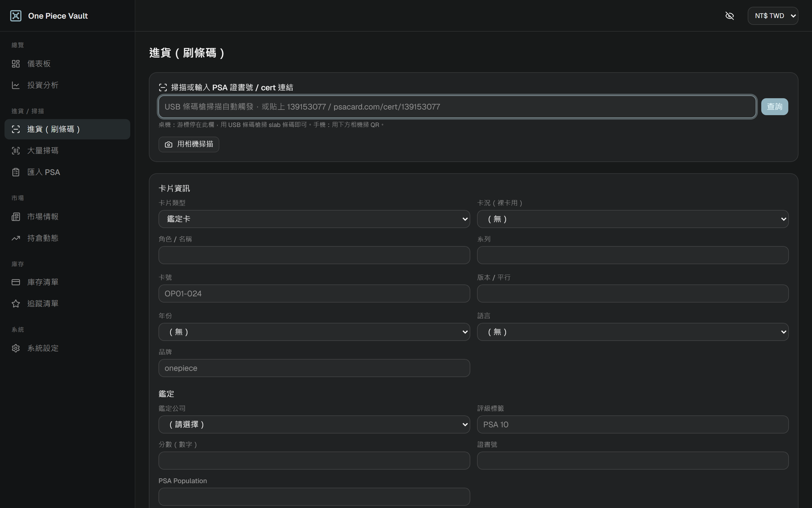Navigate to 市場情報
This screenshot has height=508, width=812.
tap(67, 217)
